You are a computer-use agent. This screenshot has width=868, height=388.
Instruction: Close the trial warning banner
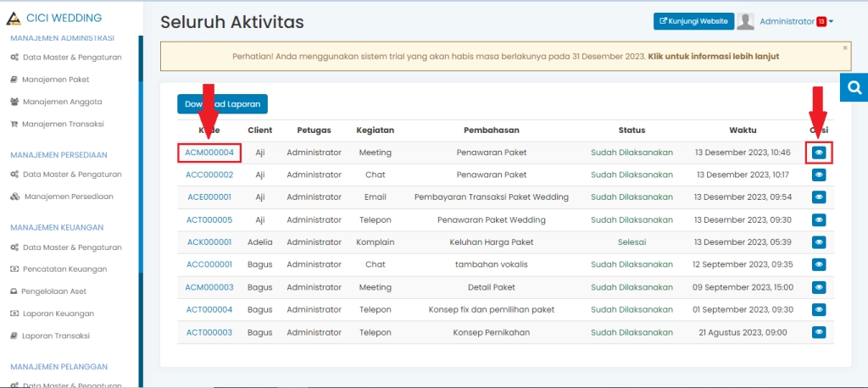(x=844, y=48)
